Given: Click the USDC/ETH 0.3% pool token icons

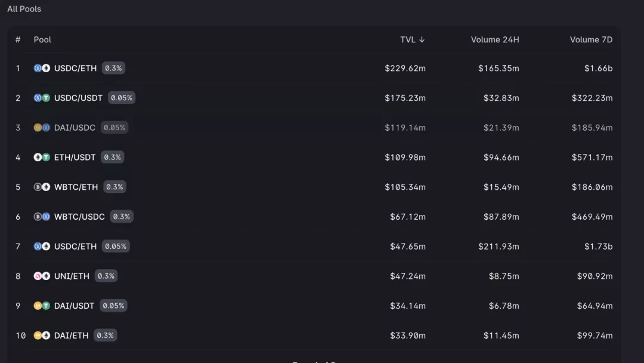Looking at the screenshot, I should (x=42, y=68).
